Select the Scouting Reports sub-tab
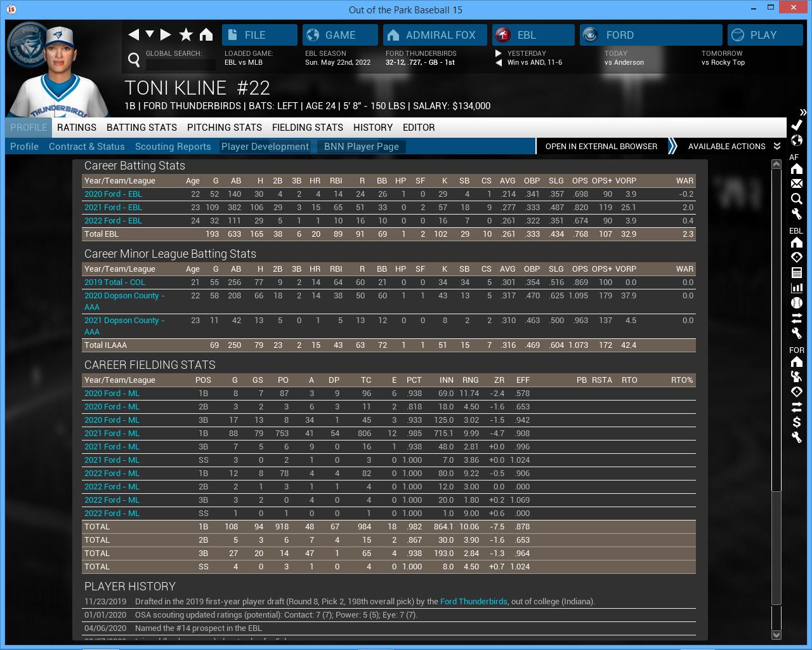This screenshot has width=812, height=650. tap(173, 147)
